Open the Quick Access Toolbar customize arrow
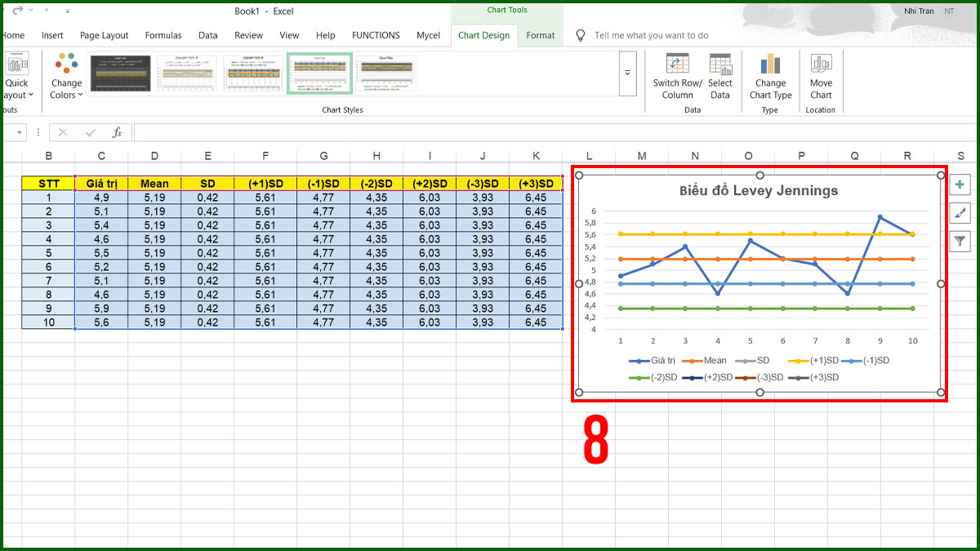 point(67,11)
